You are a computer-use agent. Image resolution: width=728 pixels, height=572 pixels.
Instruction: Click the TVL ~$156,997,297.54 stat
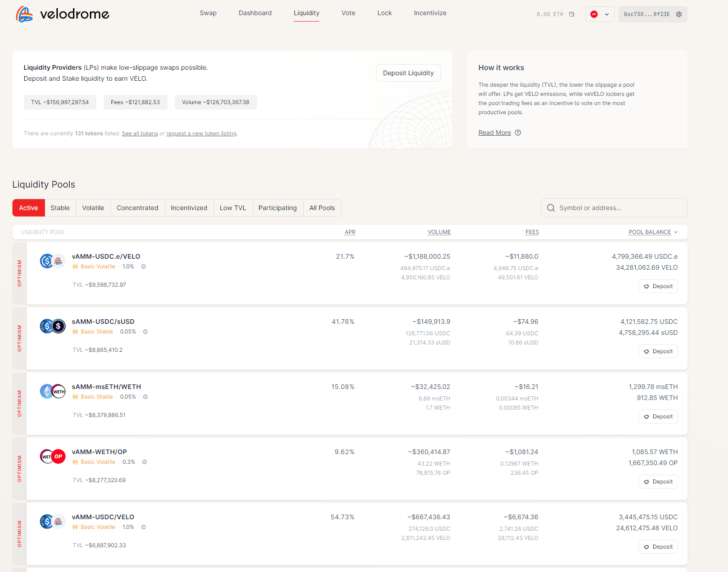coord(60,102)
